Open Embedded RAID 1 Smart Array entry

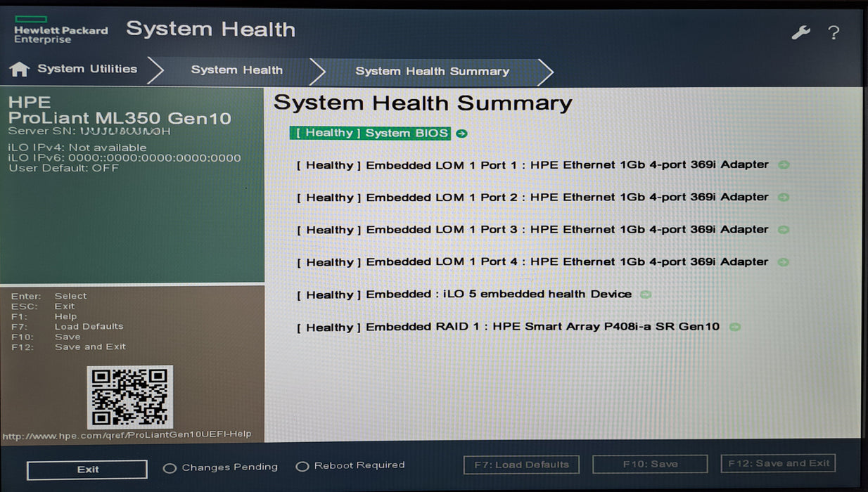pyautogui.click(x=508, y=327)
